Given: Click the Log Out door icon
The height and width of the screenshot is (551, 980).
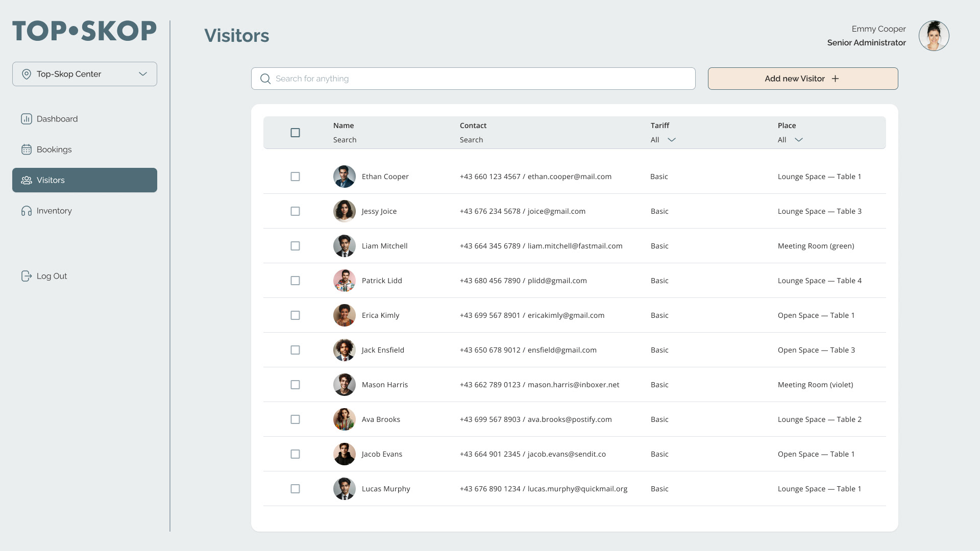Looking at the screenshot, I should (27, 276).
